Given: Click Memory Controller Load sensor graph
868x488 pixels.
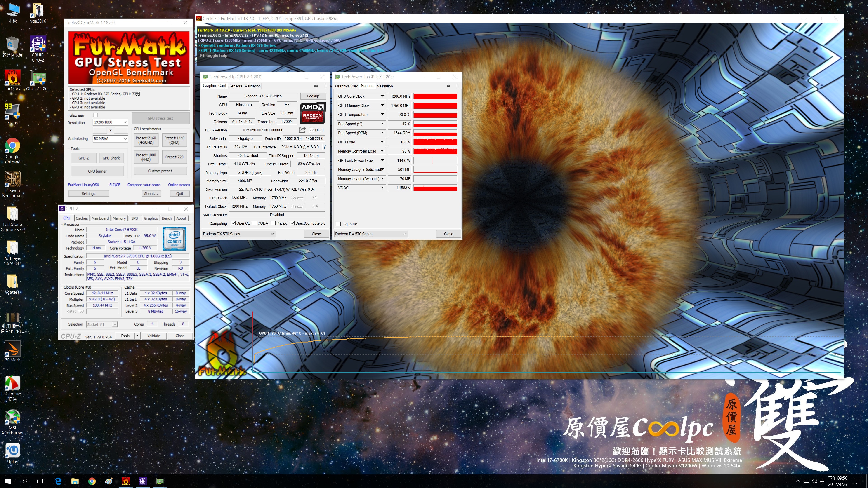Looking at the screenshot, I should coord(435,151).
